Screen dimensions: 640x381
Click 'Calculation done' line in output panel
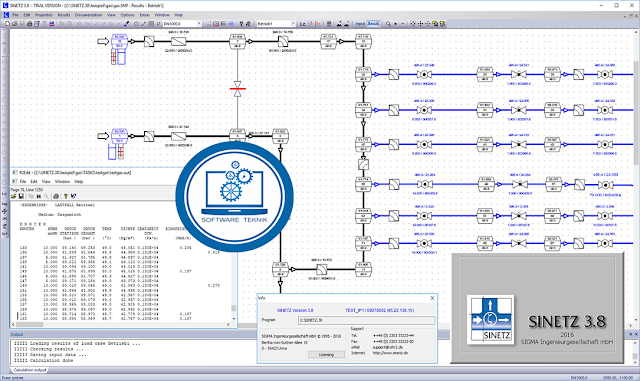[x=44, y=361]
